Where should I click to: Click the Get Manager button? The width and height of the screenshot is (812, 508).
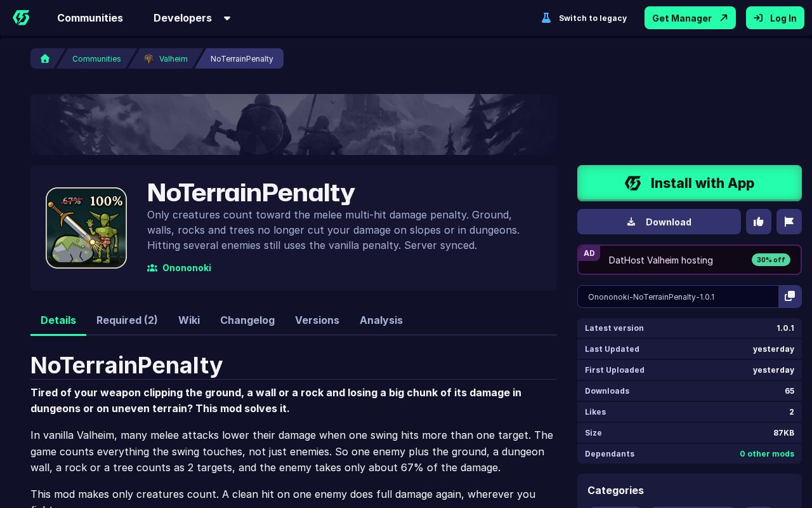tap(690, 18)
